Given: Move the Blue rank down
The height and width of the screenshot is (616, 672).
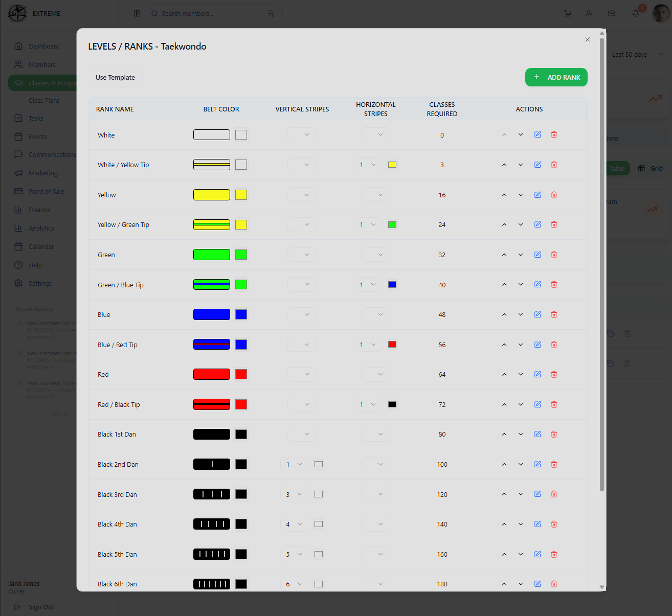Looking at the screenshot, I should point(521,314).
